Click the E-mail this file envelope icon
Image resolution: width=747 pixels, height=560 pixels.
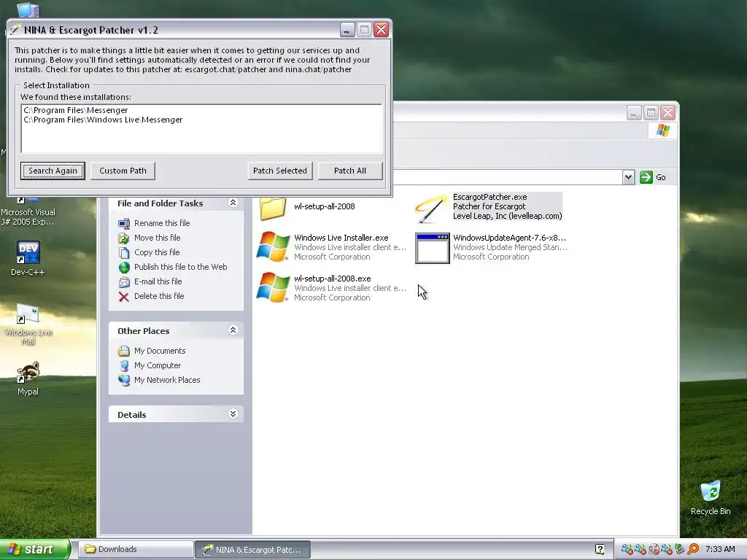[x=124, y=282]
